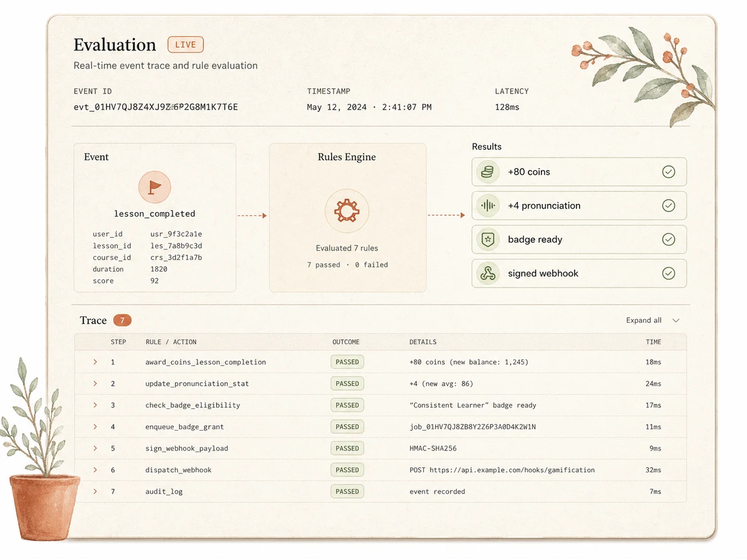The image size is (747, 560).
Task: Click the crs_3d2f1a7b course_id value
Action: [x=176, y=258]
